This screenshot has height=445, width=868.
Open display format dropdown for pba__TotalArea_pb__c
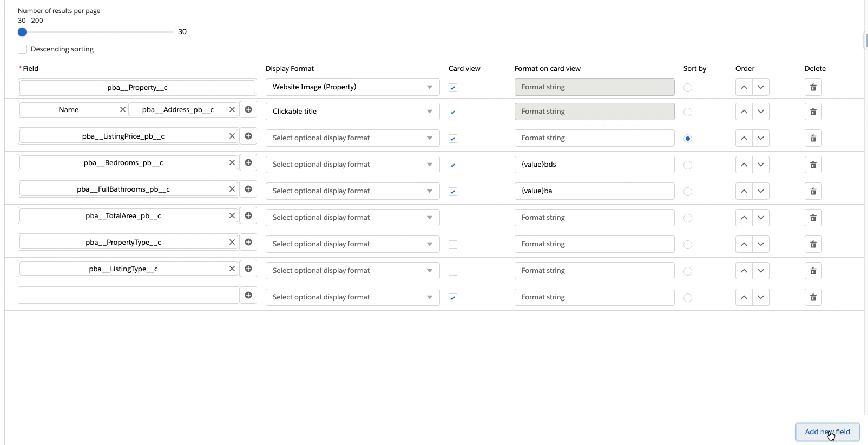(353, 218)
